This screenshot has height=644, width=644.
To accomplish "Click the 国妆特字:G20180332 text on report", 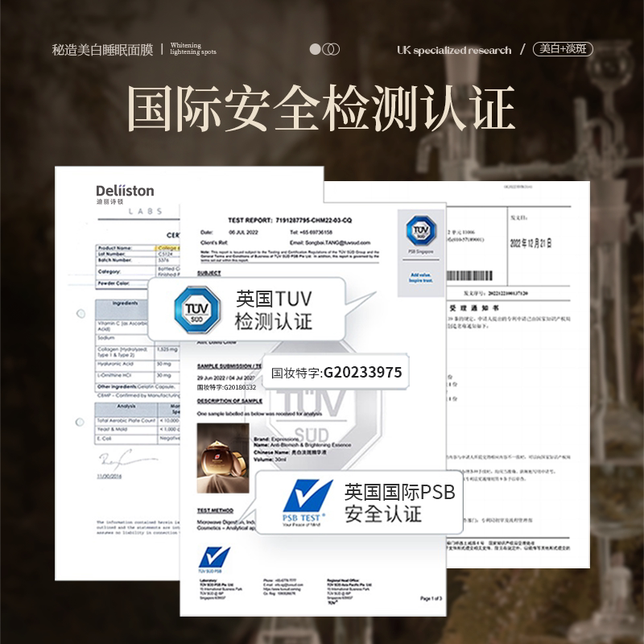I will click(x=226, y=387).
